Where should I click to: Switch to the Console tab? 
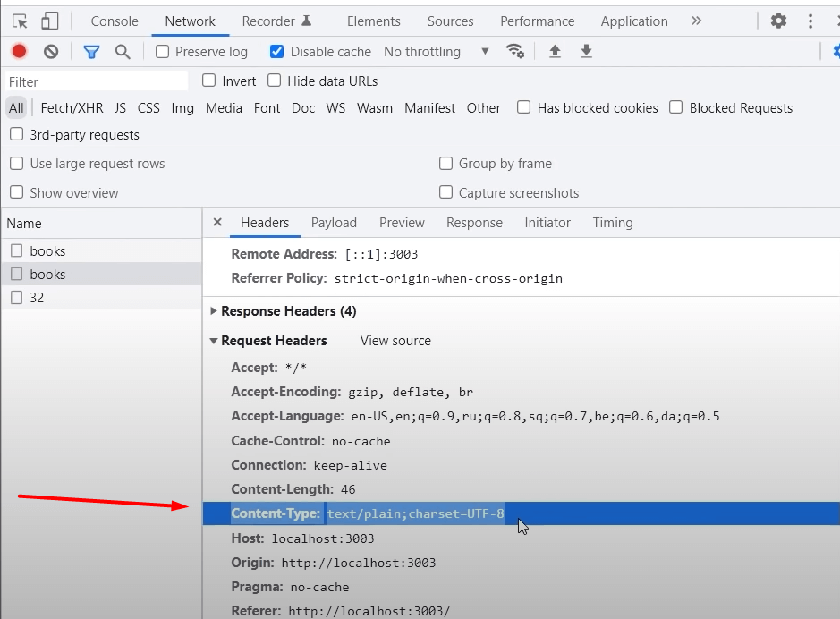point(115,21)
